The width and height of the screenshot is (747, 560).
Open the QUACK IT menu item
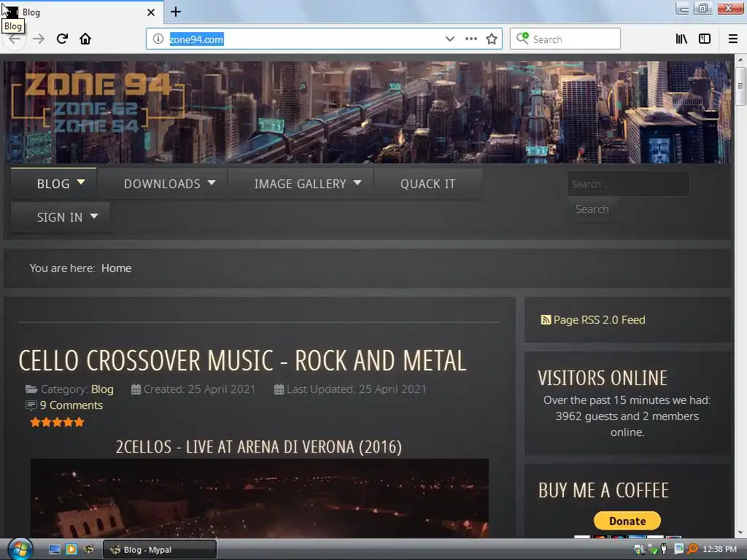427,184
